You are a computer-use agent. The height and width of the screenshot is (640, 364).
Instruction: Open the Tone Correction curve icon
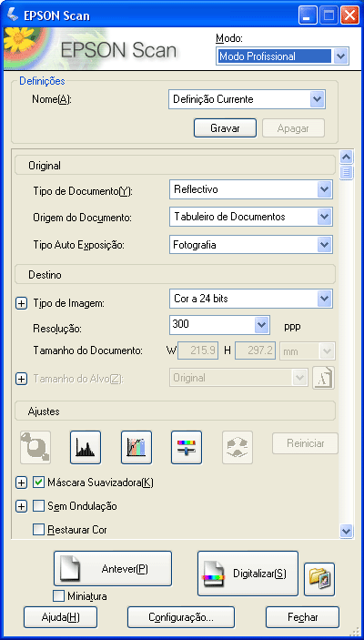136,447
